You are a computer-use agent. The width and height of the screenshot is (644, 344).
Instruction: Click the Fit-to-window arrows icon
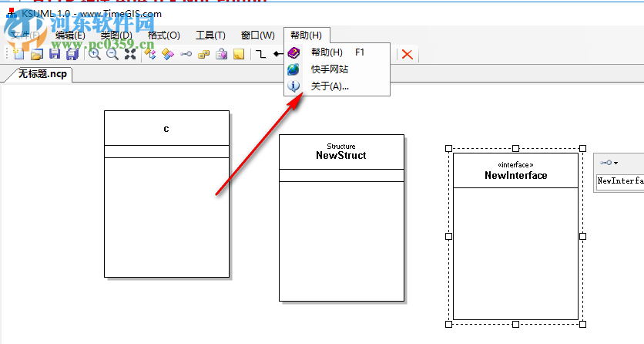pos(130,54)
